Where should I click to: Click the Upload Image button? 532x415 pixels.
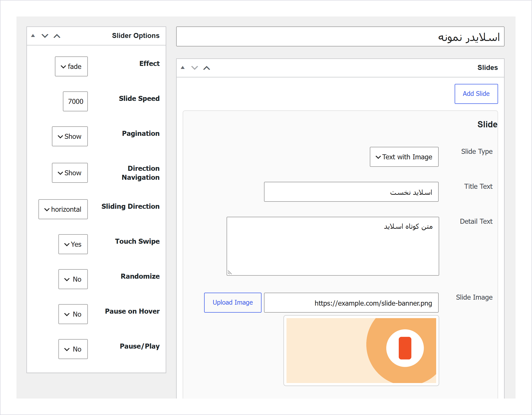tap(233, 303)
